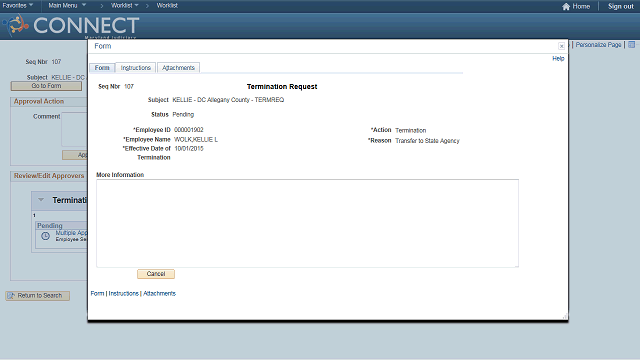Collapse the Termination approval section triangle
640x360 pixels.
[x=41, y=200]
